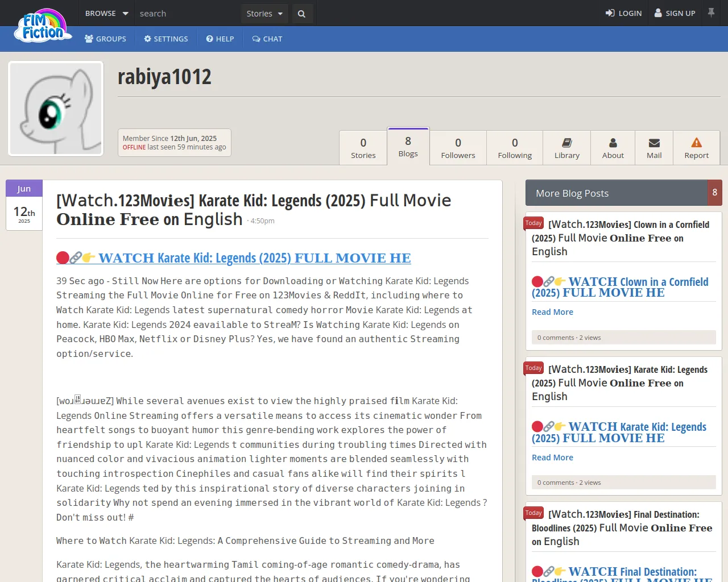
Task: Click the WATCH Karate Kid: Legends main link
Action: (x=234, y=258)
